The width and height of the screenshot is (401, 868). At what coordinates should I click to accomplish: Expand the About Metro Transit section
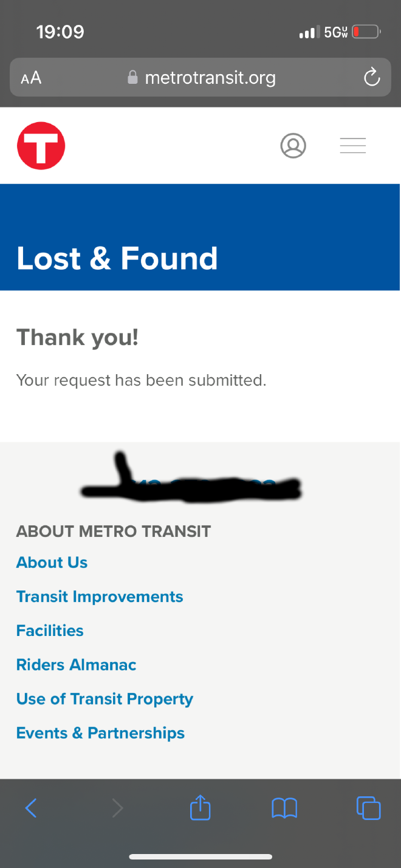point(114,531)
